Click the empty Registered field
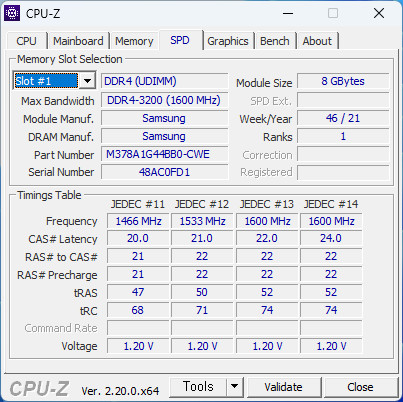The image size is (403, 402). coord(343,172)
